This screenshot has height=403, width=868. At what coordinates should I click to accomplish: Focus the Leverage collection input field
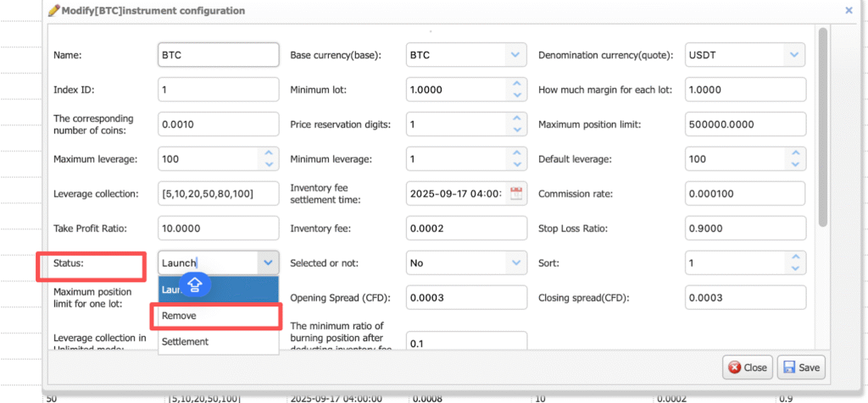[218, 194]
